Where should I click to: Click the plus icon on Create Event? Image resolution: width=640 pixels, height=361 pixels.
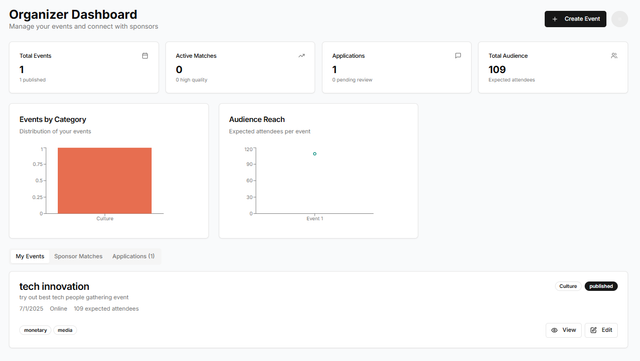pyautogui.click(x=554, y=19)
